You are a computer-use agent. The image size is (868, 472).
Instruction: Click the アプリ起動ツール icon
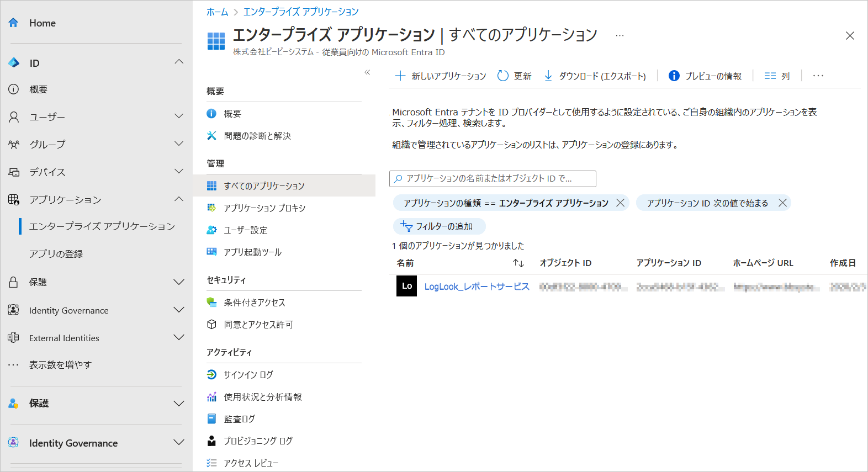coord(211,252)
